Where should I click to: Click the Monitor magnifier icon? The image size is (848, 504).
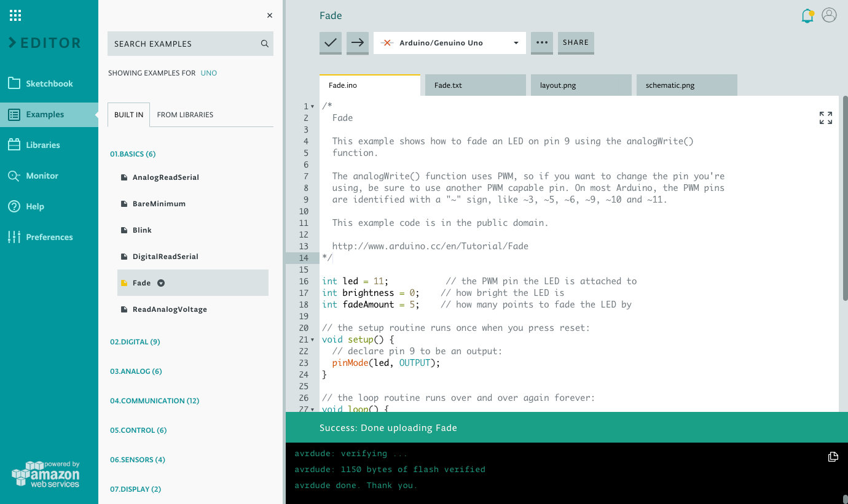14,176
